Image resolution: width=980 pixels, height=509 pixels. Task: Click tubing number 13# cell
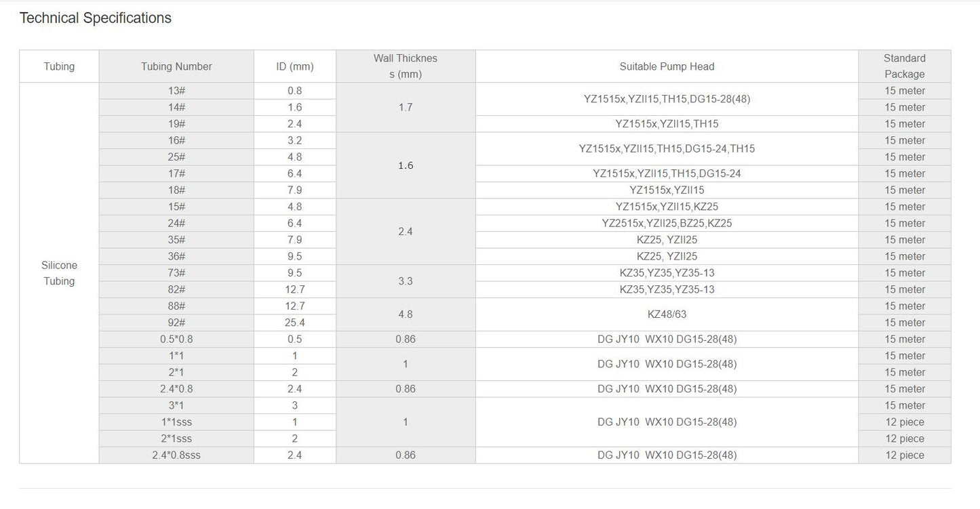[x=176, y=91]
